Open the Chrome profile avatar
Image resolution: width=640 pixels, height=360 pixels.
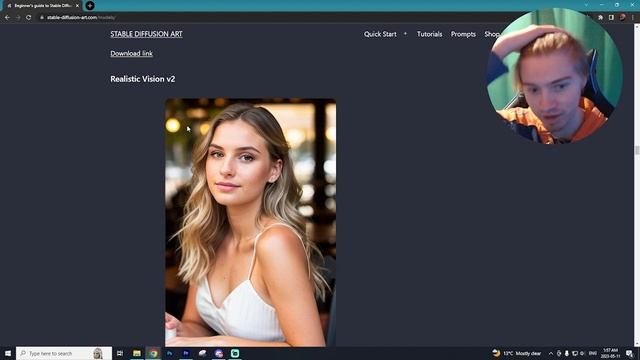click(622, 18)
